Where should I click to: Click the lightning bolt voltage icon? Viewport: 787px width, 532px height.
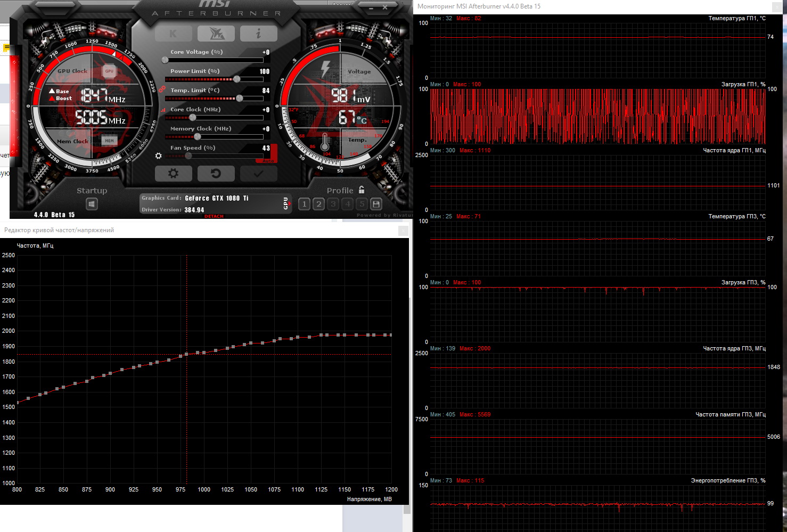pyautogui.click(x=325, y=69)
